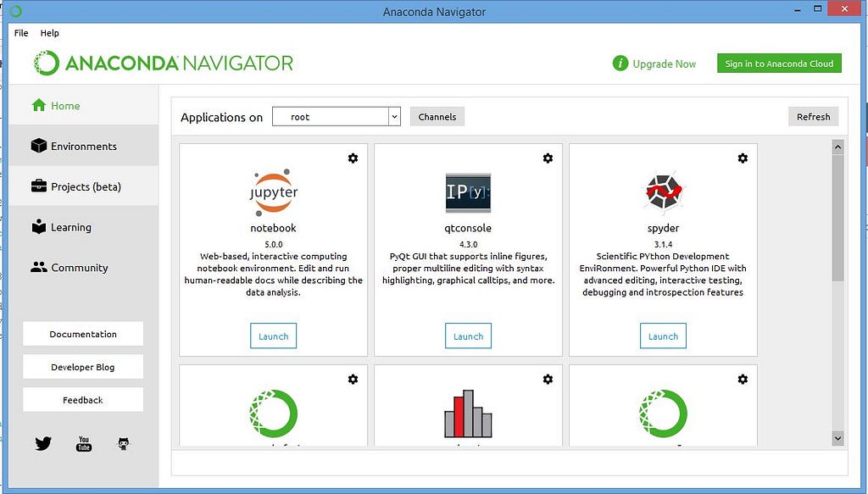Click the Anaconda icon in the title bar
Screen dimensions: 868x494
coord(15,10)
